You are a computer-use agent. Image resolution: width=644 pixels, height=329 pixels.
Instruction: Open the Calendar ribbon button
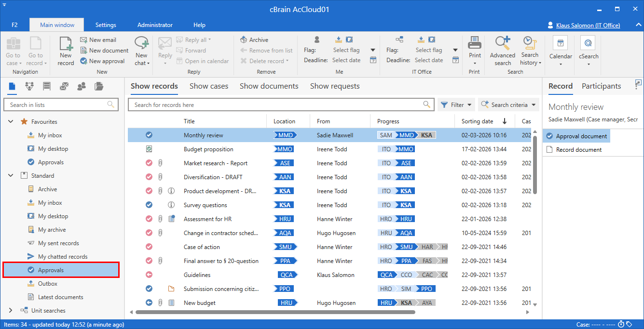tap(561, 51)
